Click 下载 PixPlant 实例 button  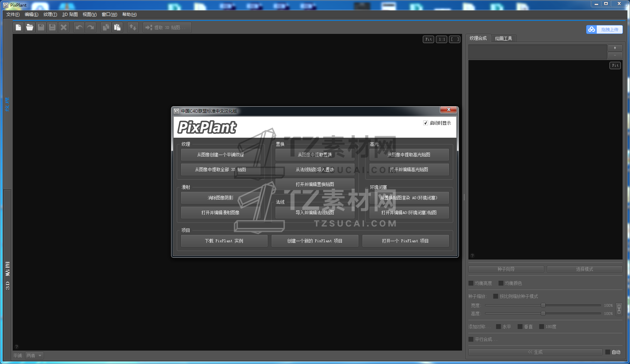224,241
